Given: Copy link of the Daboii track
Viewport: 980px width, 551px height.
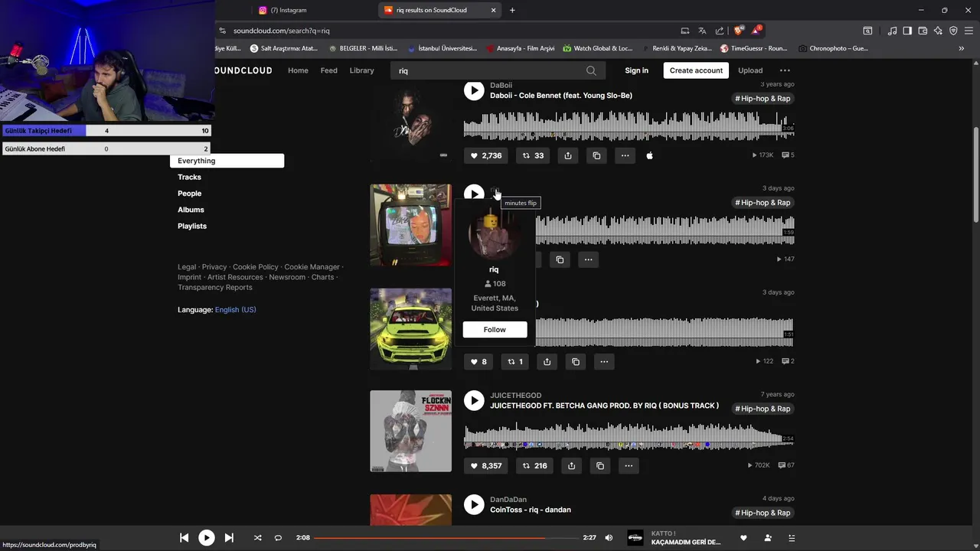Looking at the screenshot, I should 596,155.
